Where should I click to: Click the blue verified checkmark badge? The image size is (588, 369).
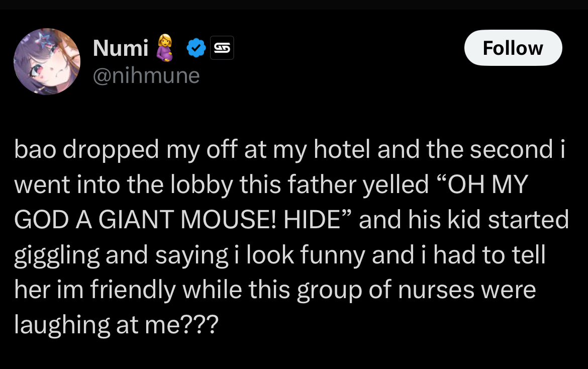pos(196,48)
